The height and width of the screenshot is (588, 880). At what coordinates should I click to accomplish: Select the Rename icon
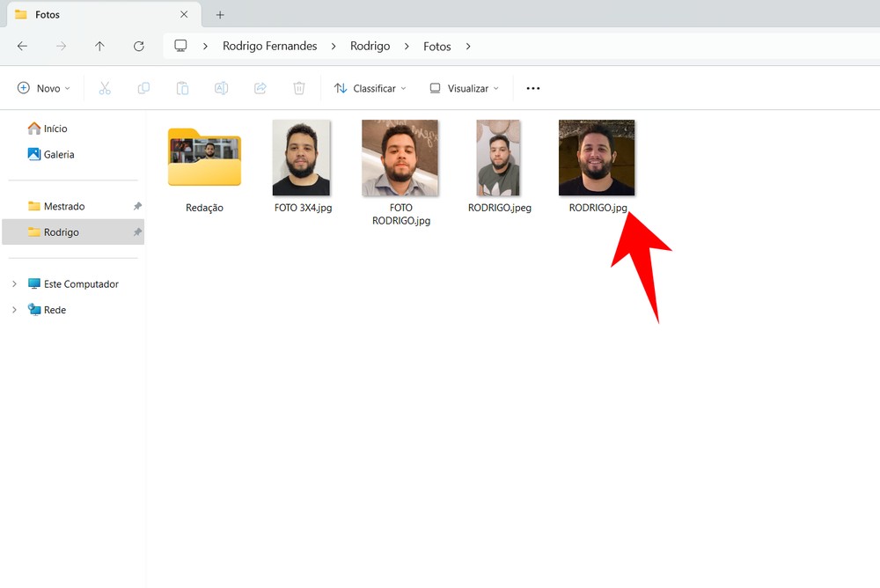click(x=221, y=88)
